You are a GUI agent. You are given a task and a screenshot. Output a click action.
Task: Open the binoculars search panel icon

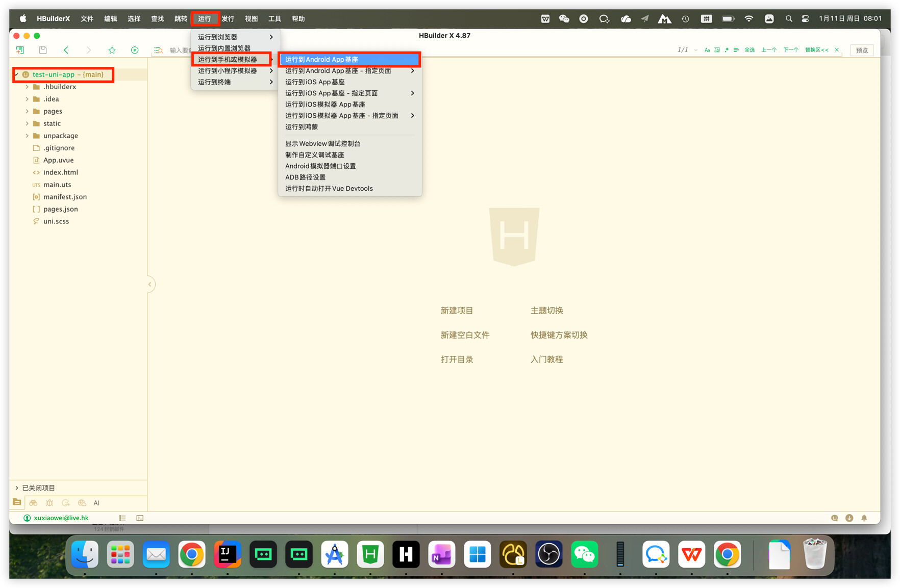(33, 503)
